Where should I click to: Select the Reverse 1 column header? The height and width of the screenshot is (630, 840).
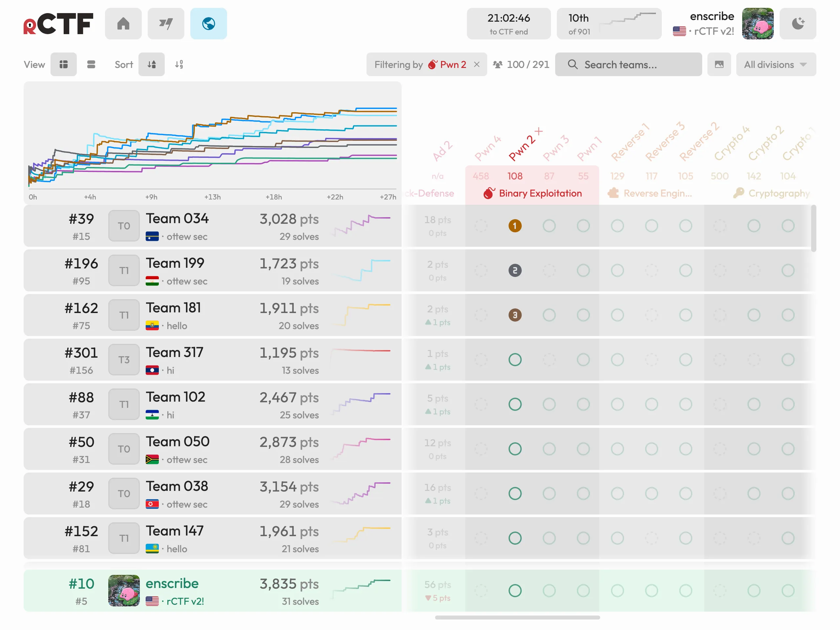tap(630, 142)
